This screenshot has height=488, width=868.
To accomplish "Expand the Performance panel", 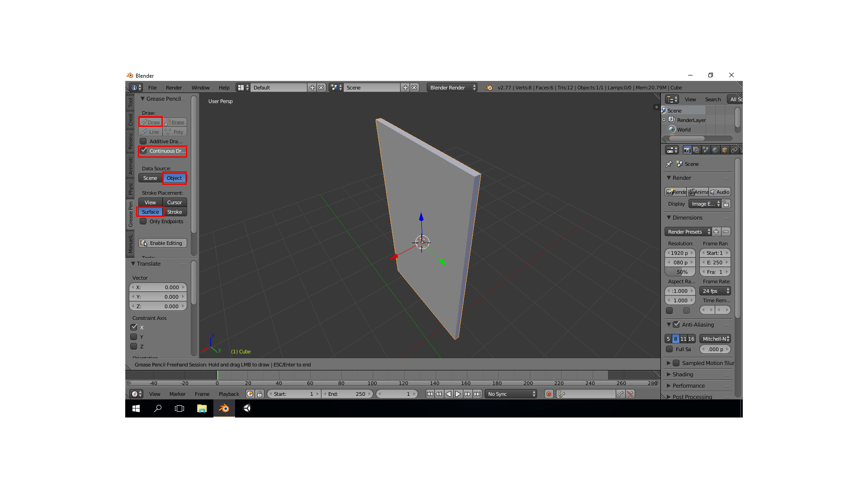I will click(688, 386).
